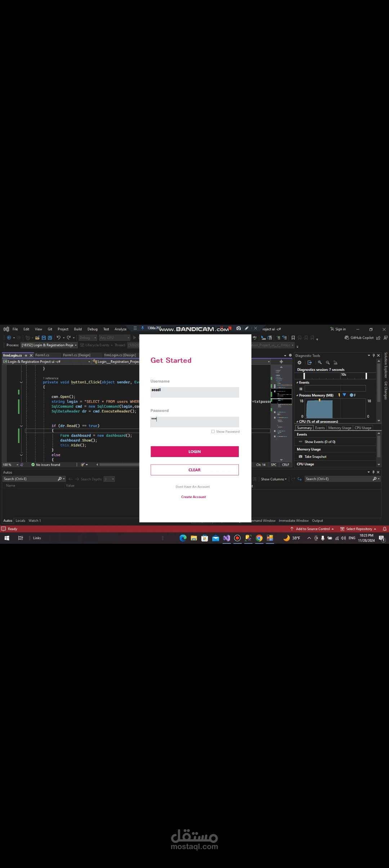
Task: Click Visual Studio icon in the taskbar
Action: click(x=227, y=538)
